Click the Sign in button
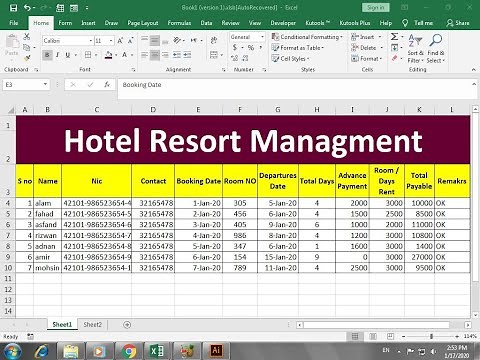 tap(376, 7)
